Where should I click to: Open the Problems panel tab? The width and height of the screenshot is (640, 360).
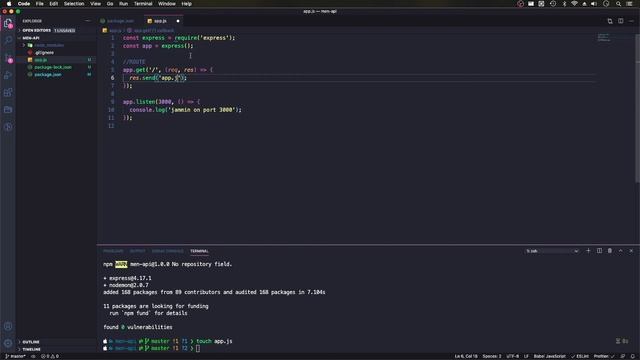(113, 251)
